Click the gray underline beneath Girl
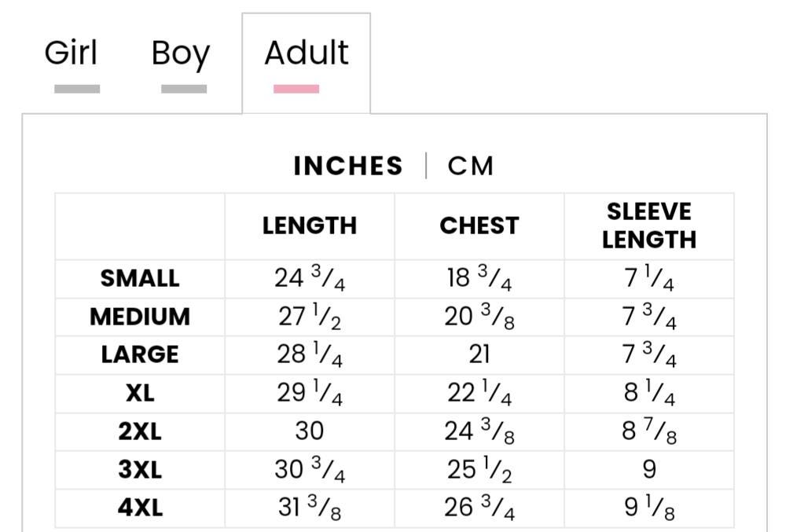 [x=77, y=89]
